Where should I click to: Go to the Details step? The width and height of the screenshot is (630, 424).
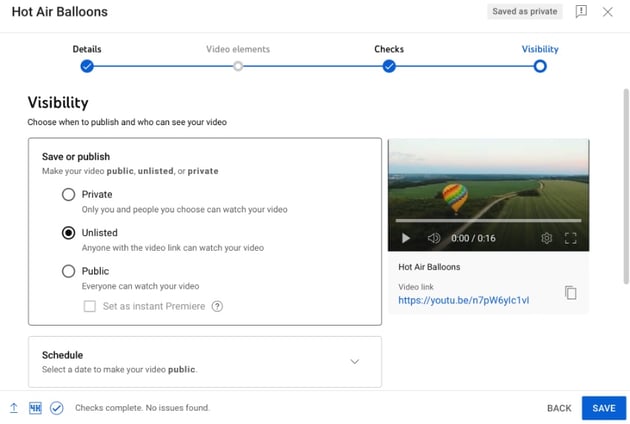click(87, 66)
